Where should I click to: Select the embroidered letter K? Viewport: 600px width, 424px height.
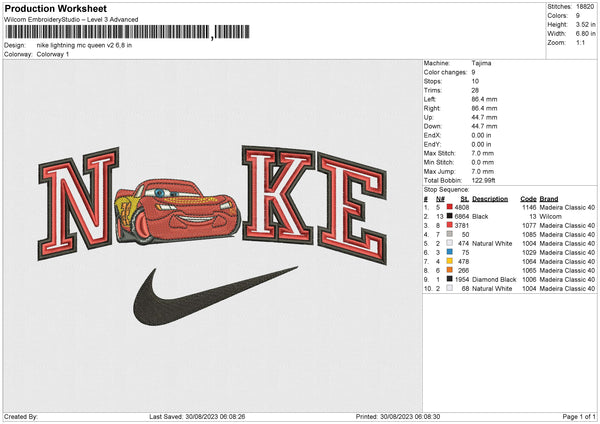[278, 194]
